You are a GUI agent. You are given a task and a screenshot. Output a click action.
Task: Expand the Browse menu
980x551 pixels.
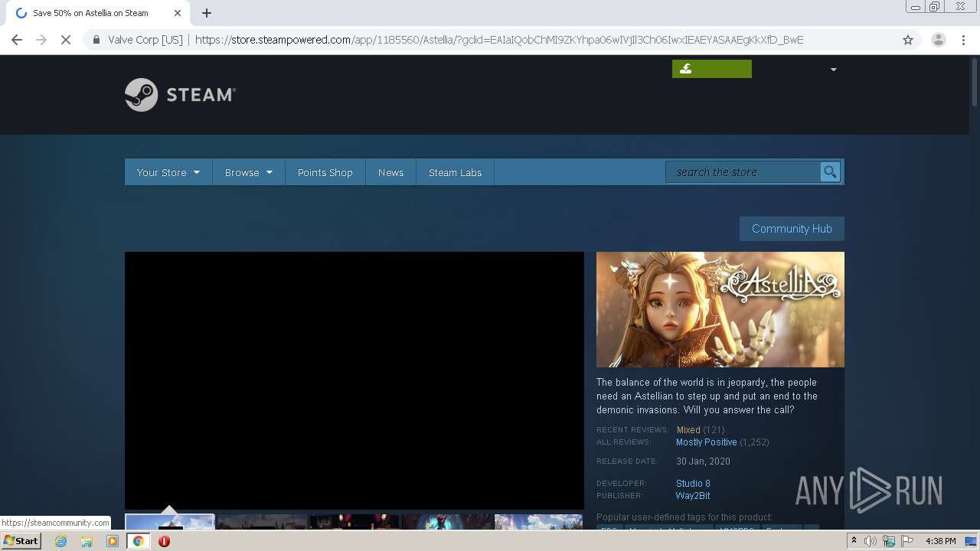pyautogui.click(x=249, y=172)
